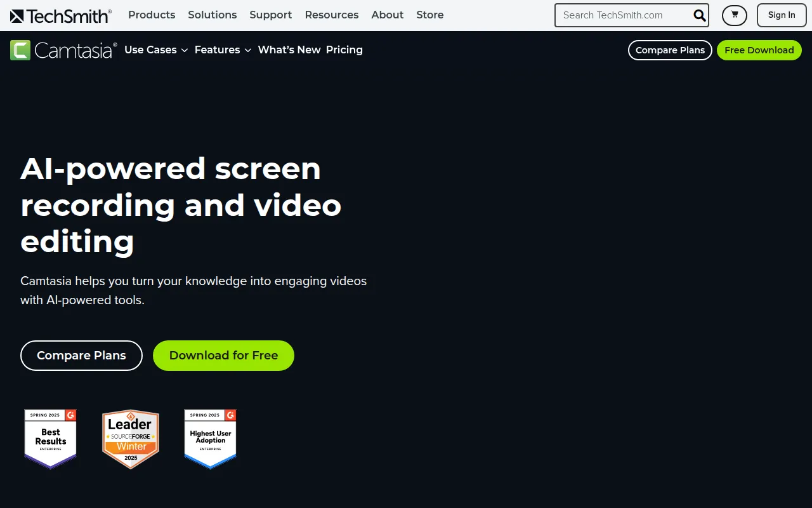Navigate to the Solutions menu
The image size is (812, 508).
[x=212, y=15]
